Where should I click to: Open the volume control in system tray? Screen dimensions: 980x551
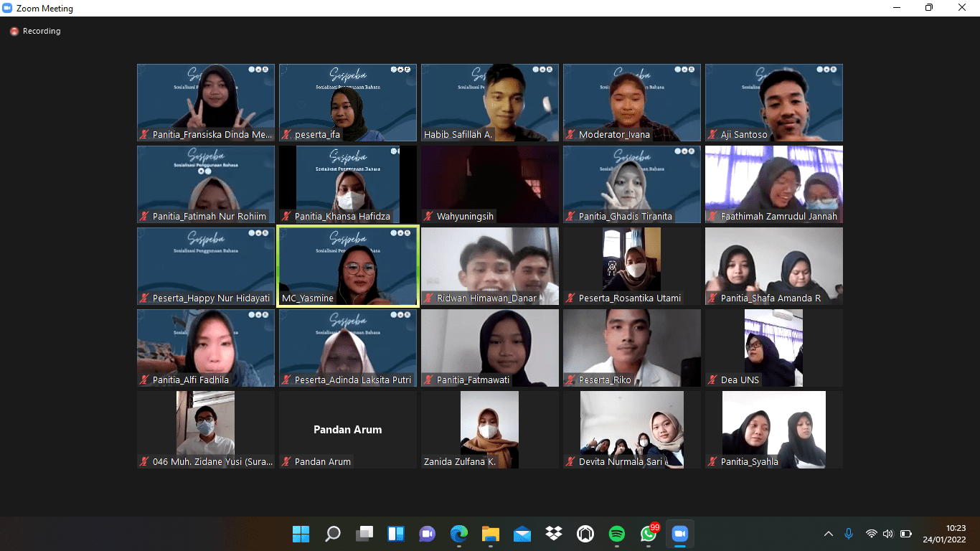click(887, 534)
